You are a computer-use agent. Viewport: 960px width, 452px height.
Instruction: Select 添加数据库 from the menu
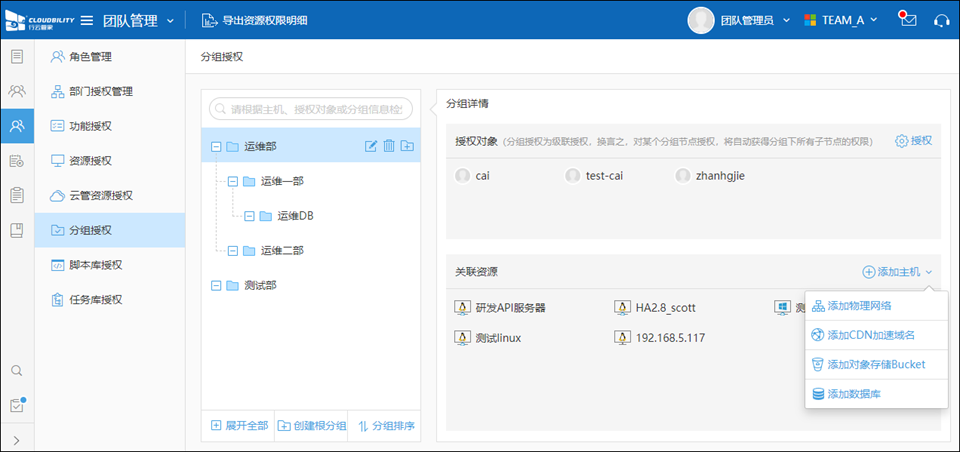point(853,394)
